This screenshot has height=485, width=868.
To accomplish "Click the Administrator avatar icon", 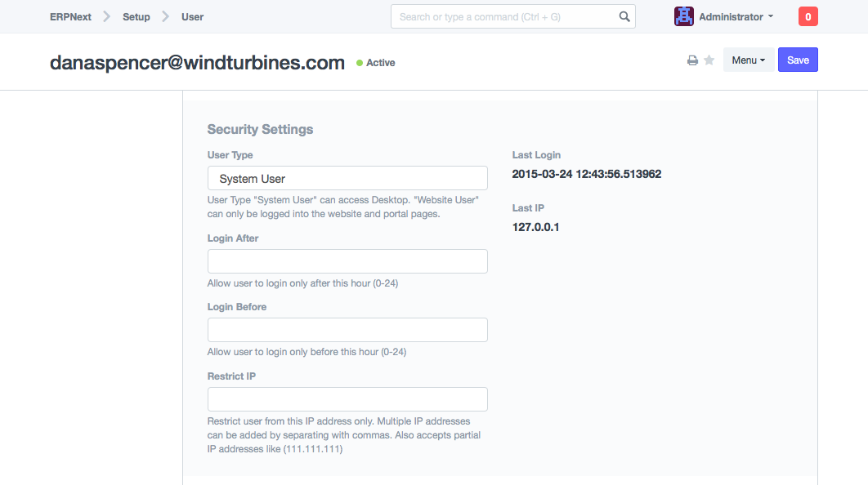I will click(684, 16).
